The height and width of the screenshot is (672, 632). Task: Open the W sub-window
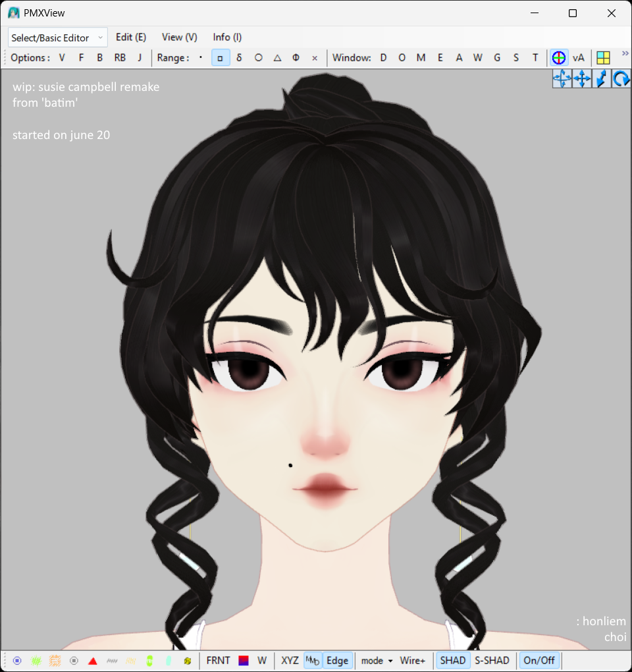coord(478,58)
